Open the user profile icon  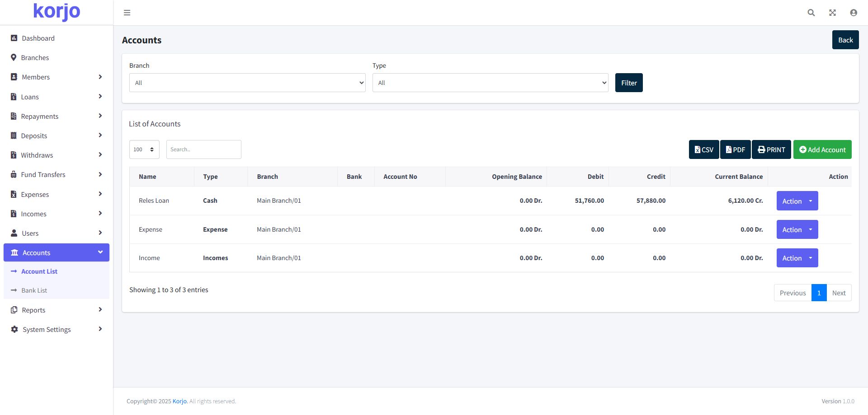pyautogui.click(x=853, y=13)
